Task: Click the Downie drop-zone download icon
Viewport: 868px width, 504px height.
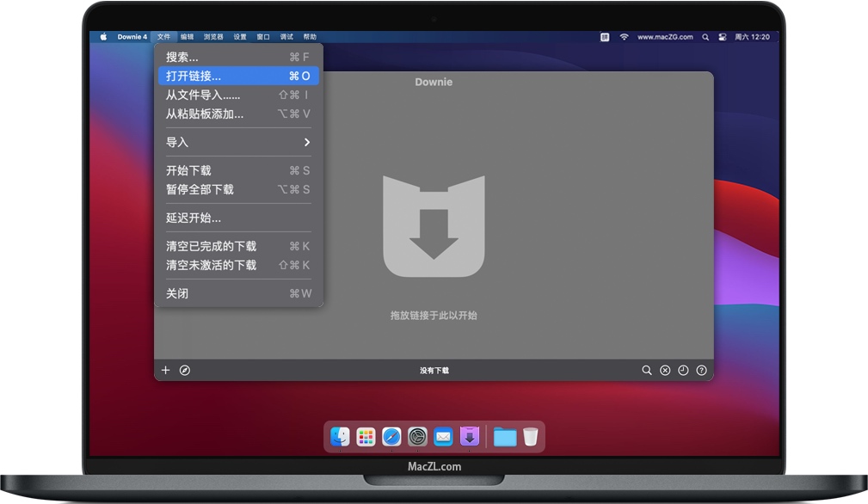Action: click(x=434, y=226)
